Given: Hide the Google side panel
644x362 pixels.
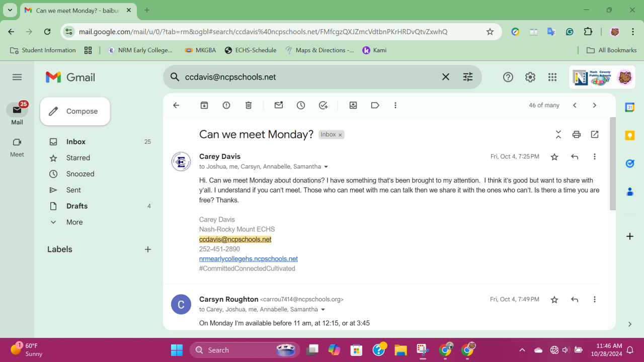Looking at the screenshot, I should [630, 324].
